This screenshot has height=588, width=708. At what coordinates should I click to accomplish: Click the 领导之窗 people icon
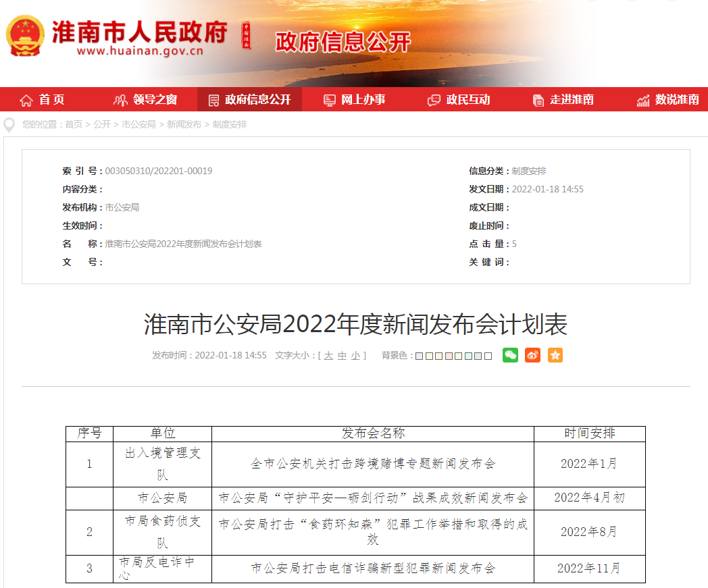pyautogui.click(x=120, y=99)
